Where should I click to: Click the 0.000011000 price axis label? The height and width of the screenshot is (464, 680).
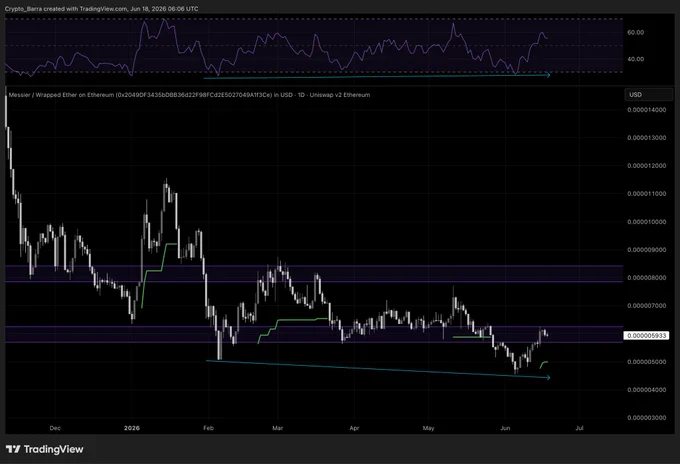coord(647,194)
